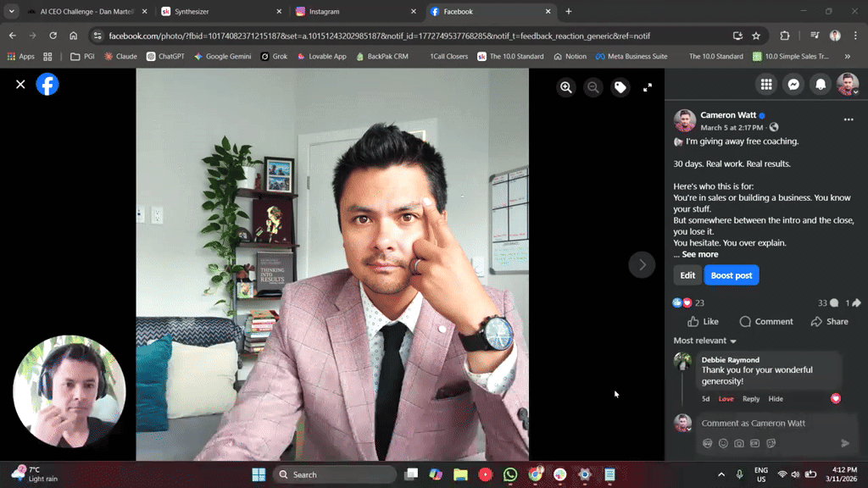This screenshot has height=488, width=868.
Task: Open the Claude bookmark
Action: (x=120, y=57)
